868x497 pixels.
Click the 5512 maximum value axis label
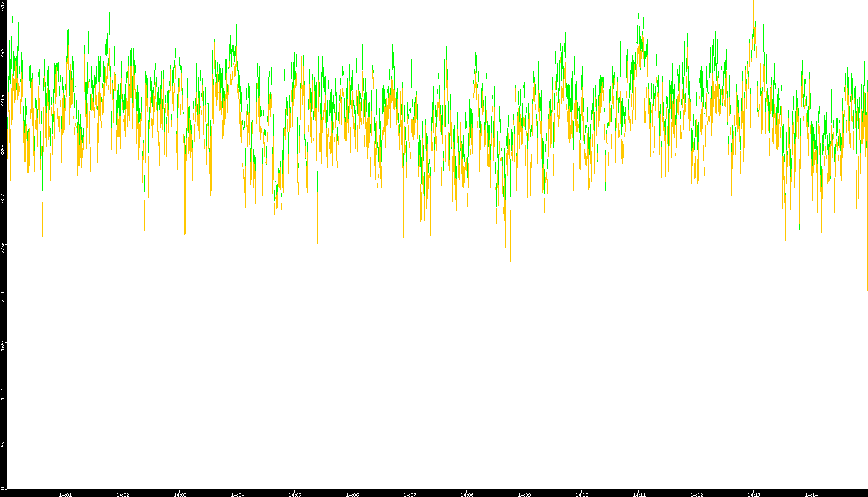click(x=3, y=7)
